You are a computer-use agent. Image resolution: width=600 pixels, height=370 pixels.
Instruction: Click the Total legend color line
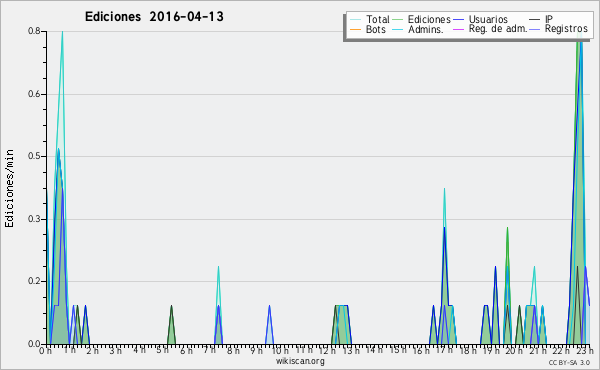coord(355,20)
